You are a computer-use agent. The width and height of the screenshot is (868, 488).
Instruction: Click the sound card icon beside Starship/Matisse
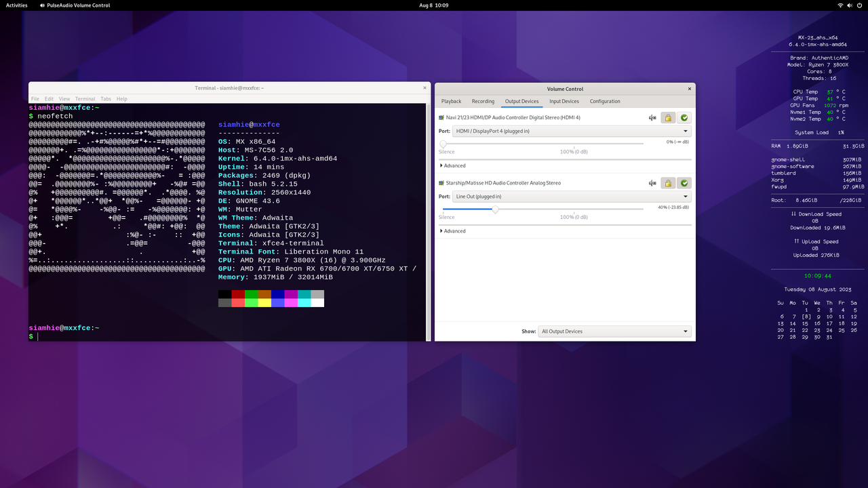pyautogui.click(x=441, y=183)
